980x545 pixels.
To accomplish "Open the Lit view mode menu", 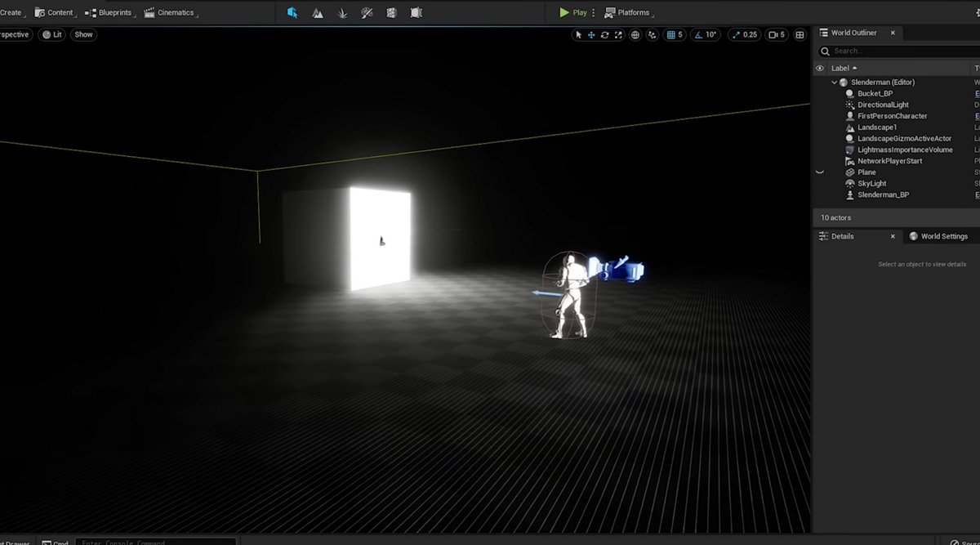I will pos(51,34).
